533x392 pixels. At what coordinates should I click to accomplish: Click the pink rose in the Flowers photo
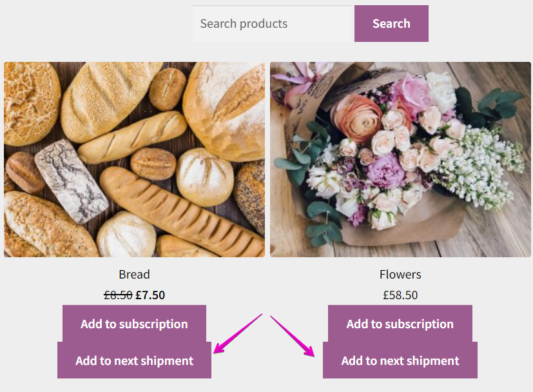coord(412,90)
